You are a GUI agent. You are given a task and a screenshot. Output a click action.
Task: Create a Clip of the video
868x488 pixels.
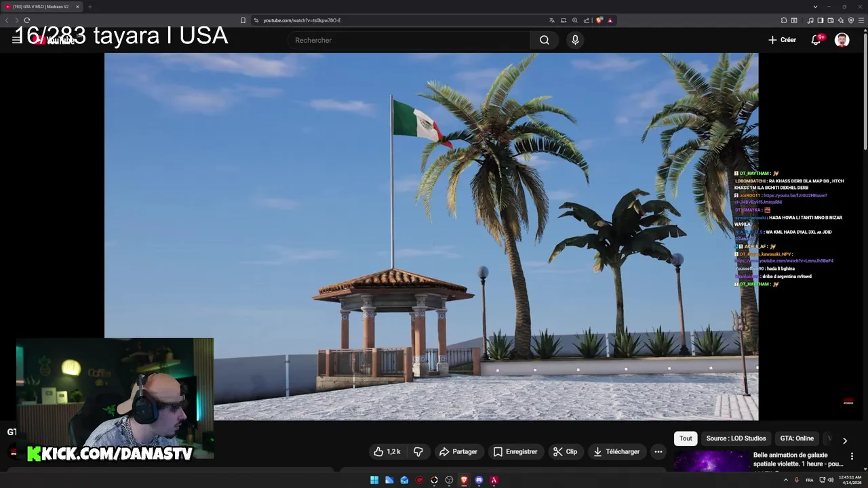pos(565,451)
